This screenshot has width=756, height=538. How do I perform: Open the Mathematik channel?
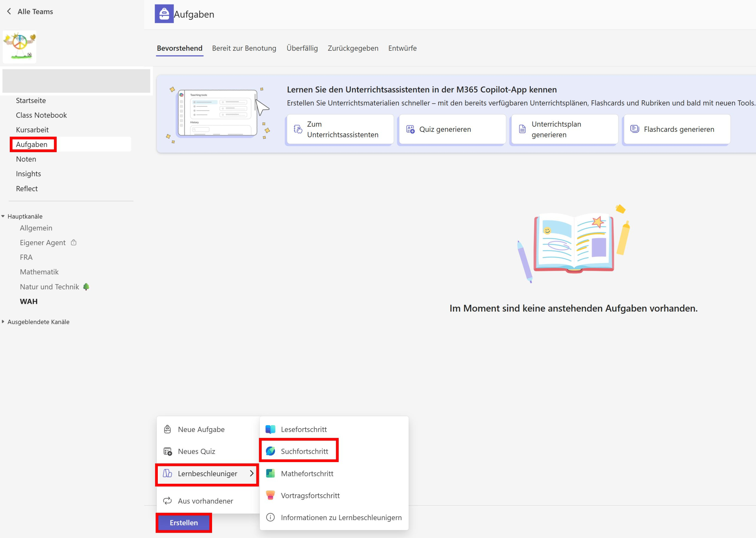pyautogui.click(x=39, y=272)
